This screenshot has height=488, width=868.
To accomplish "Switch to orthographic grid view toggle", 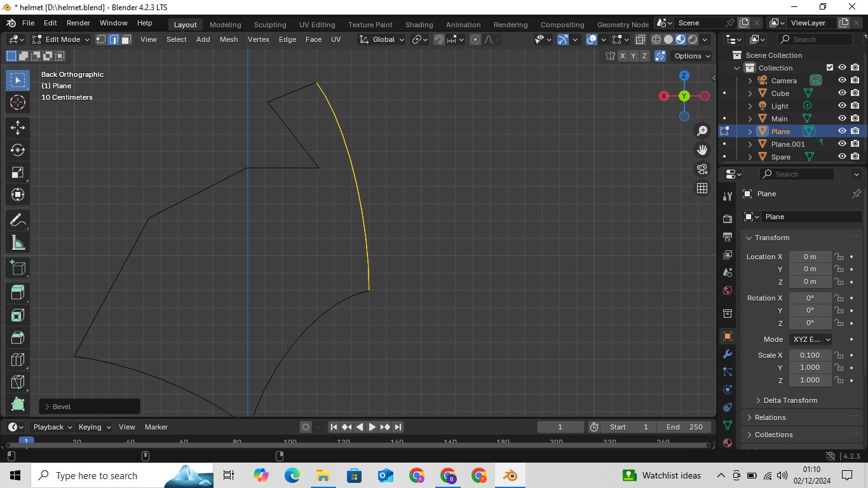I will click(702, 188).
